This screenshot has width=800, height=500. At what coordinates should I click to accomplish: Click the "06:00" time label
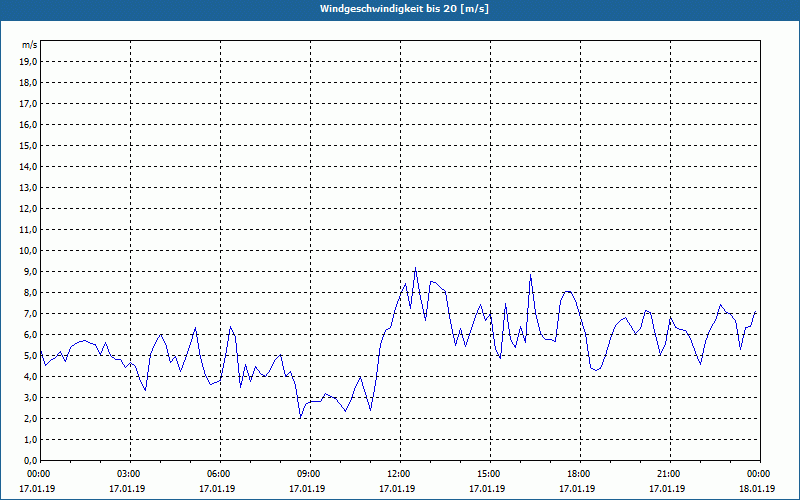[220, 474]
